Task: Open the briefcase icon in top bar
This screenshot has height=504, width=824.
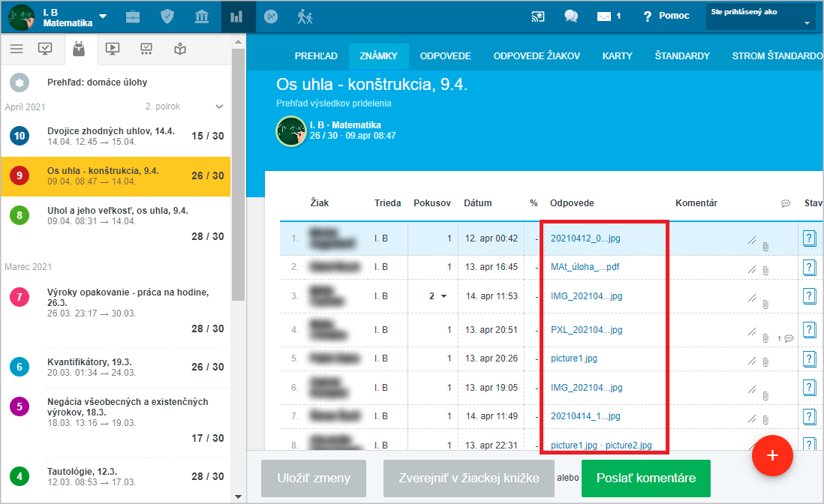Action: (x=133, y=16)
